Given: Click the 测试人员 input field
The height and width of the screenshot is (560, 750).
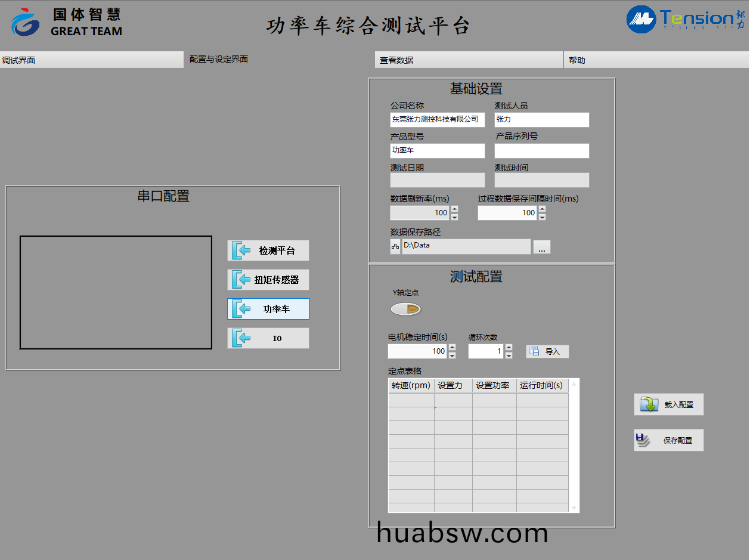Looking at the screenshot, I should 541,120.
